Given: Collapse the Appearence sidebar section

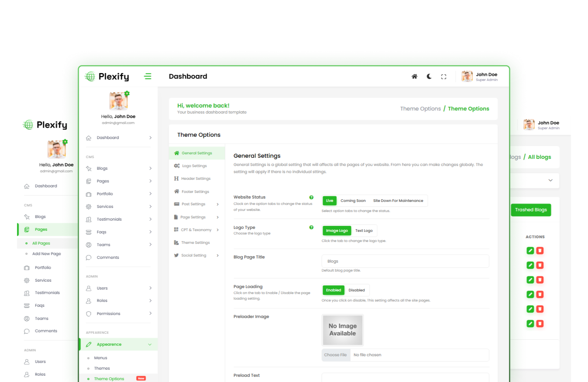Looking at the screenshot, I should [x=150, y=345].
